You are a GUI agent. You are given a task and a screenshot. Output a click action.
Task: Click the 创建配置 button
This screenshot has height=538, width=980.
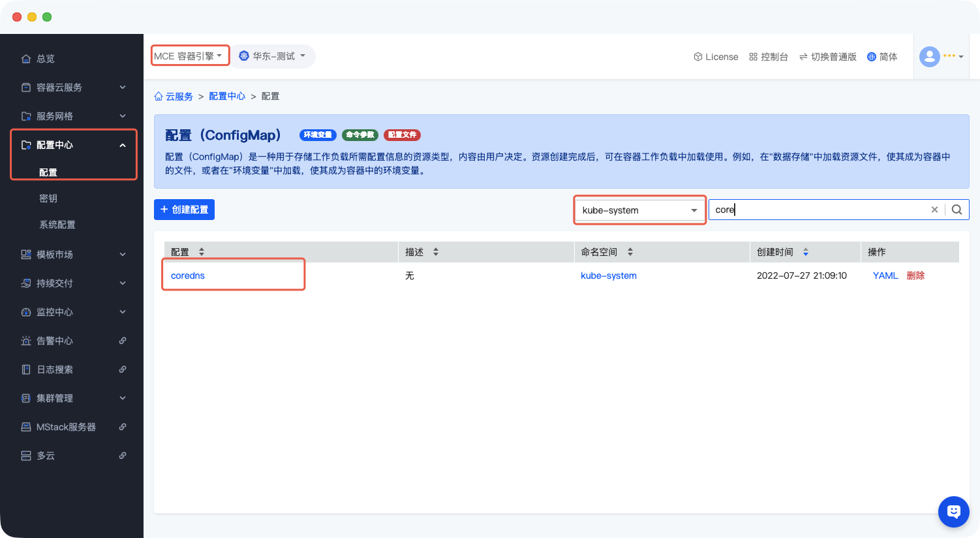click(184, 210)
